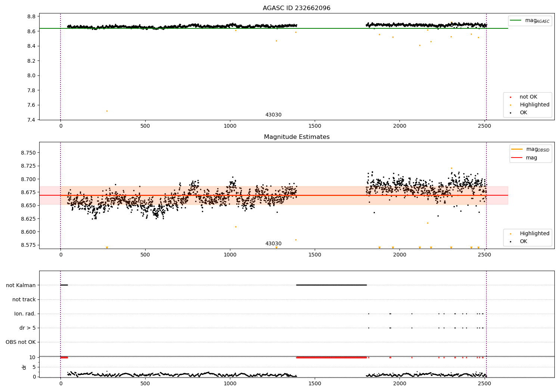Click the '43030' label in the middle plot

pos(273,244)
